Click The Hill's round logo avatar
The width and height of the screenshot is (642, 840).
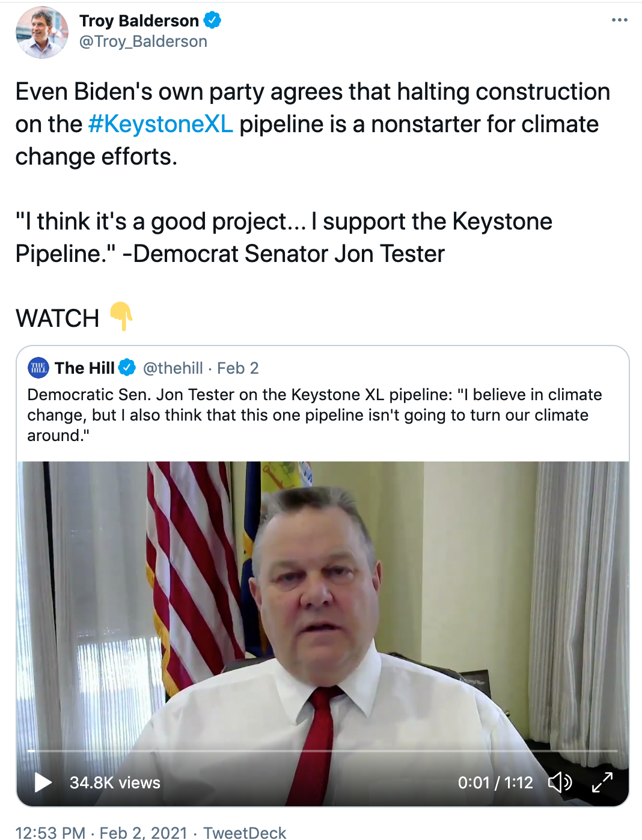click(x=38, y=368)
